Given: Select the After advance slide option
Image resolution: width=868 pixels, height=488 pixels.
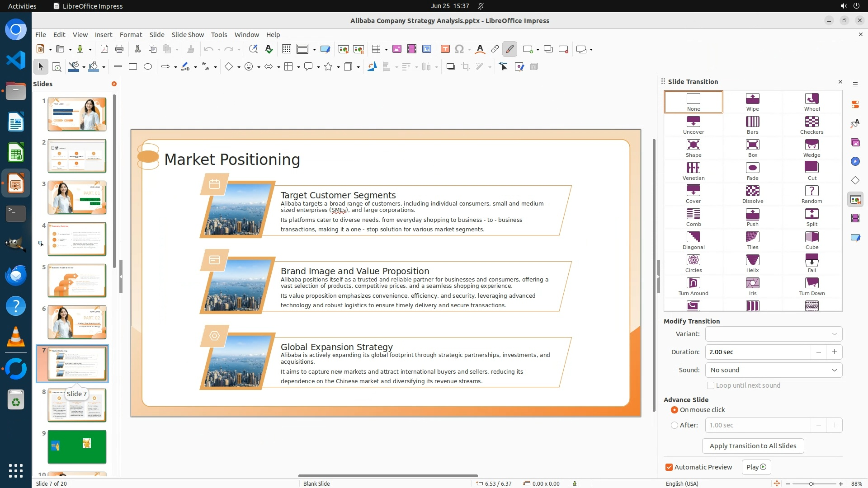Looking at the screenshot, I should point(675,425).
